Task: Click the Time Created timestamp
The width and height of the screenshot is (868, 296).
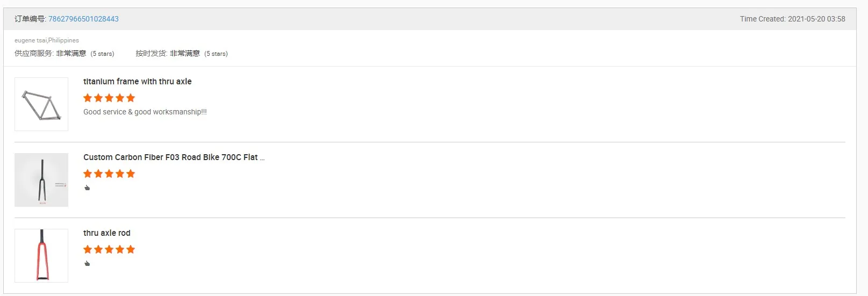Action: click(792, 19)
